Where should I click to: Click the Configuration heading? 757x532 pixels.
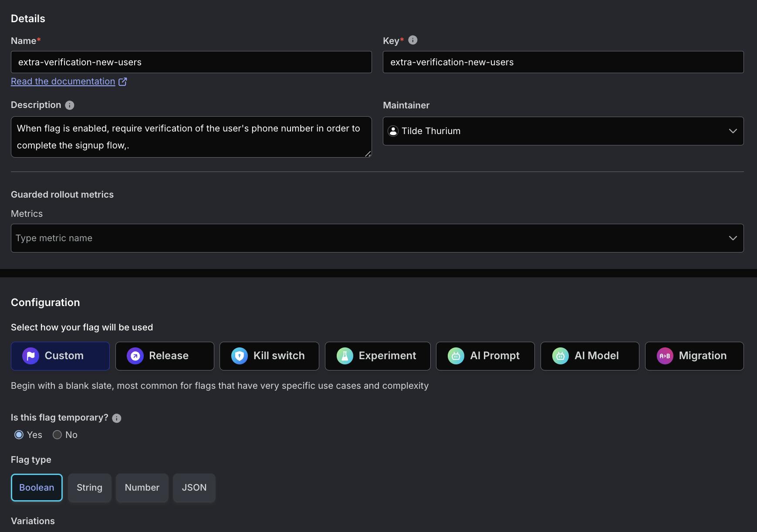point(45,303)
